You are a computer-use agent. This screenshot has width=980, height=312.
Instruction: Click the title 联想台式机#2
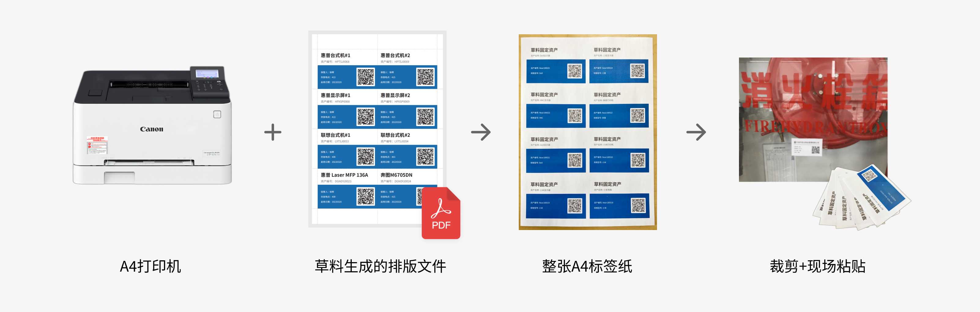click(395, 135)
